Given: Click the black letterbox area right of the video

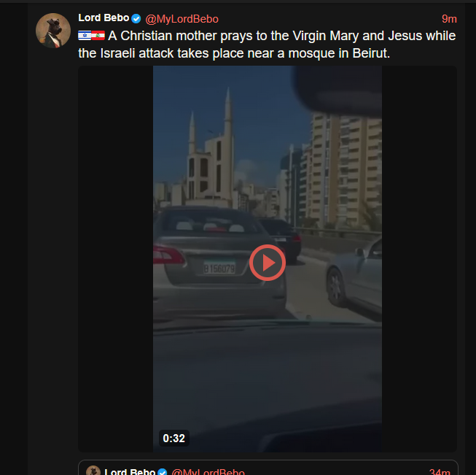Looking at the screenshot, I should (x=419, y=258).
